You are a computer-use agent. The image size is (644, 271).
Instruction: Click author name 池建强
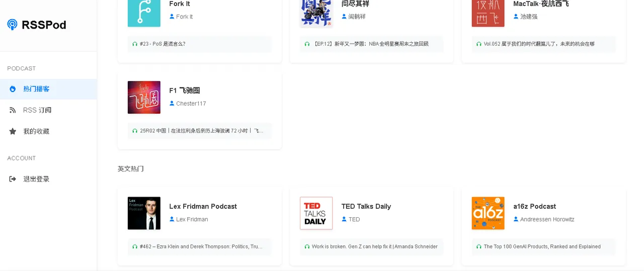point(529,17)
